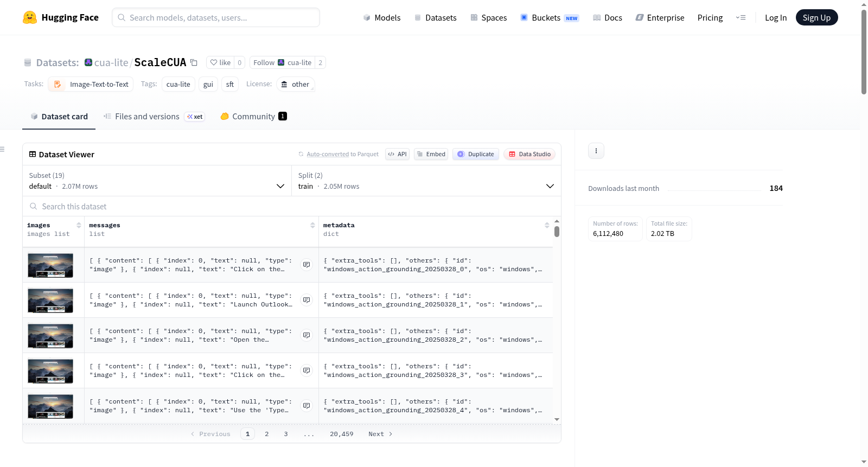Copy dataset name with the copy icon
868x467 pixels.
[194, 62]
